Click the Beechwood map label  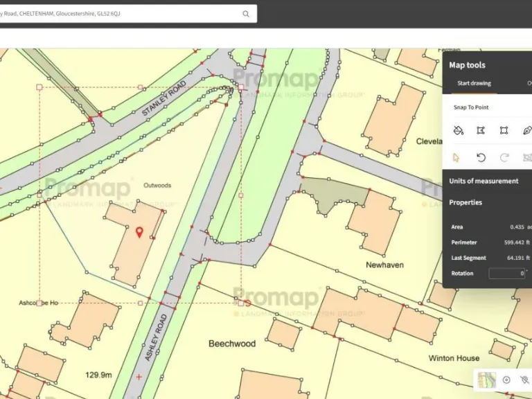pos(232,344)
